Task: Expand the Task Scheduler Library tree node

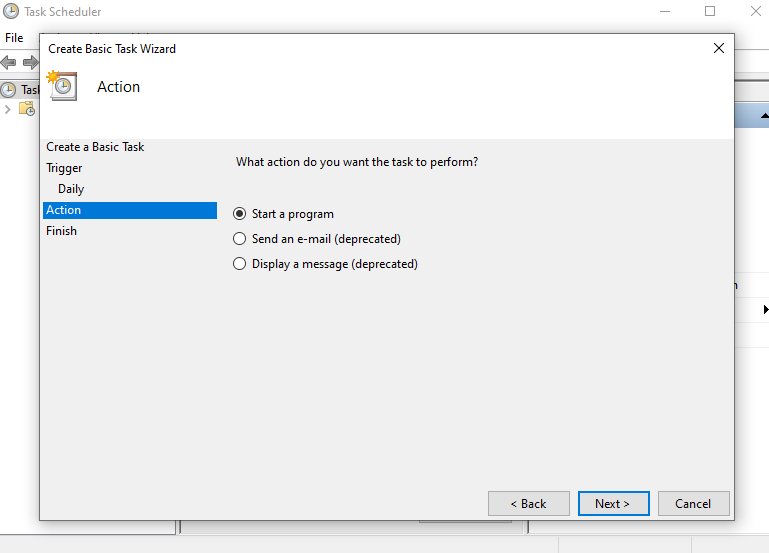Action: [8, 109]
